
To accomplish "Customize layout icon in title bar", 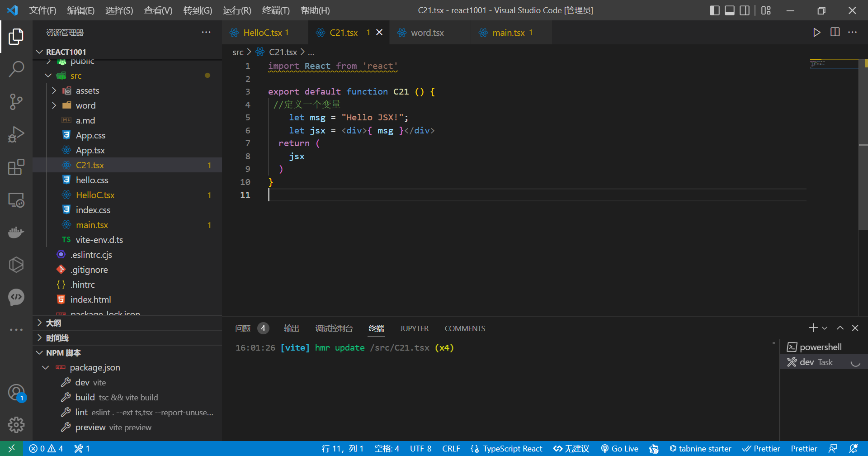I will 766,10.
